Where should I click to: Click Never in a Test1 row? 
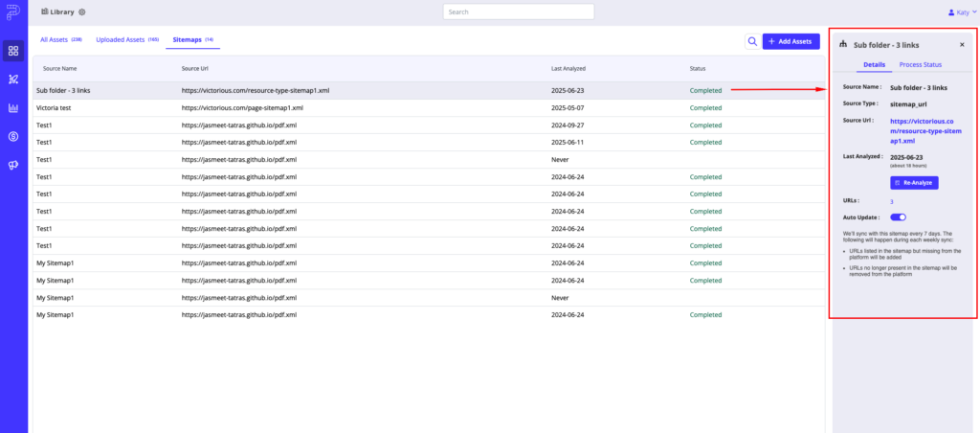click(x=560, y=160)
